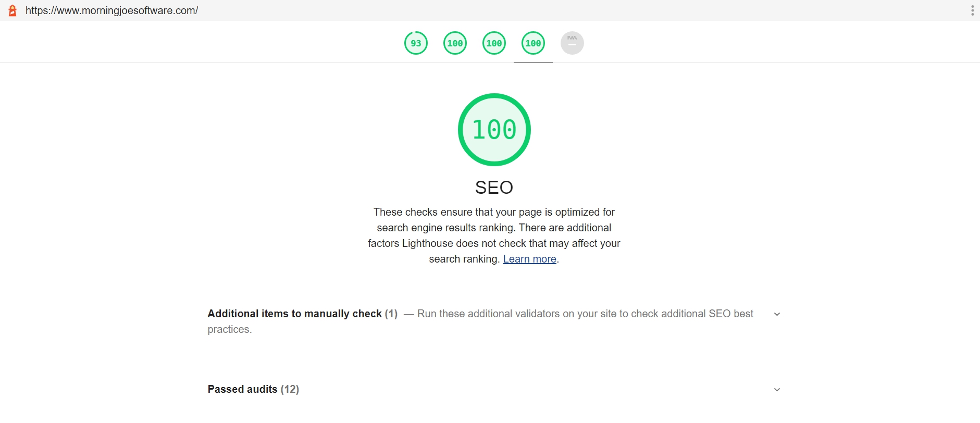The image size is (980, 423).
Task: Click the SEO checks description paragraph
Action: 494,235
